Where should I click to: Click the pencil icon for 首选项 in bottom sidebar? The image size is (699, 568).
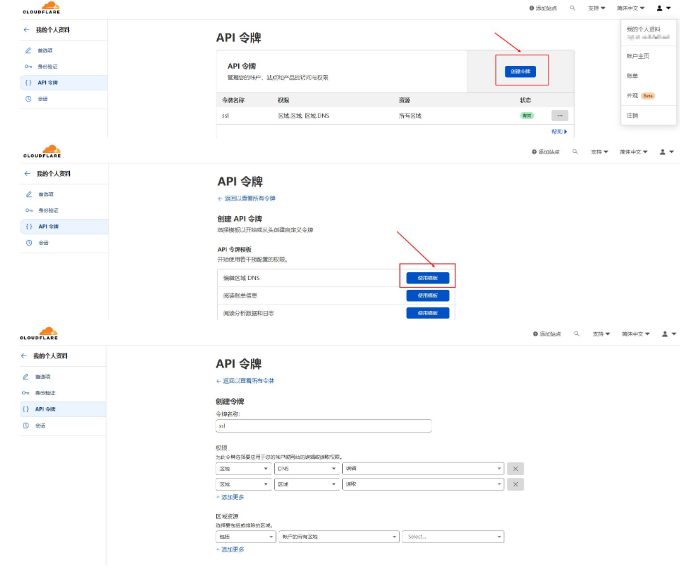click(x=27, y=376)
